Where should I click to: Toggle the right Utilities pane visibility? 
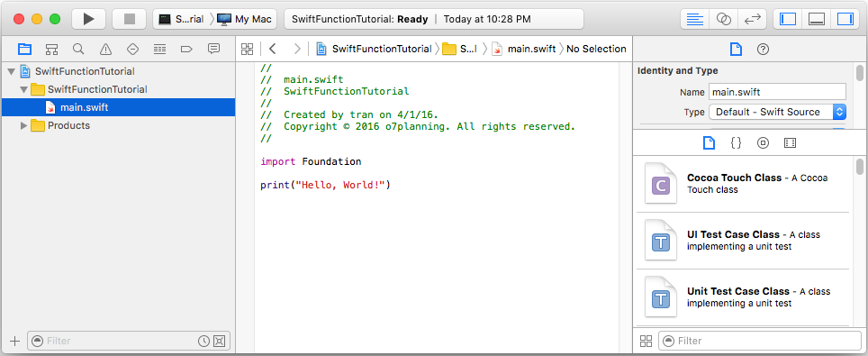845,19
